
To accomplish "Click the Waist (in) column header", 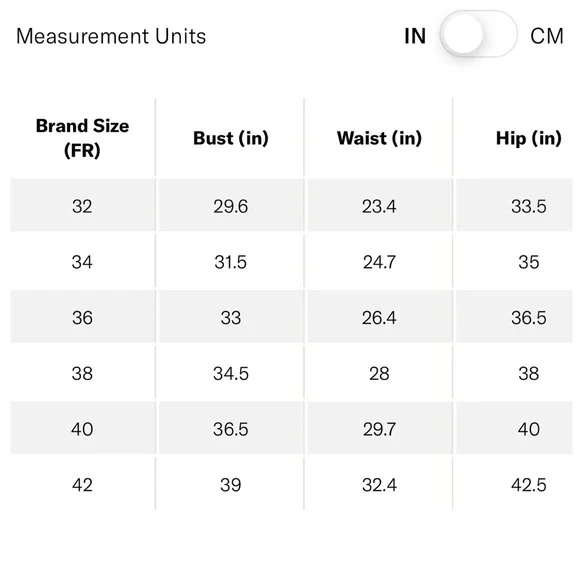I will 379,138.
